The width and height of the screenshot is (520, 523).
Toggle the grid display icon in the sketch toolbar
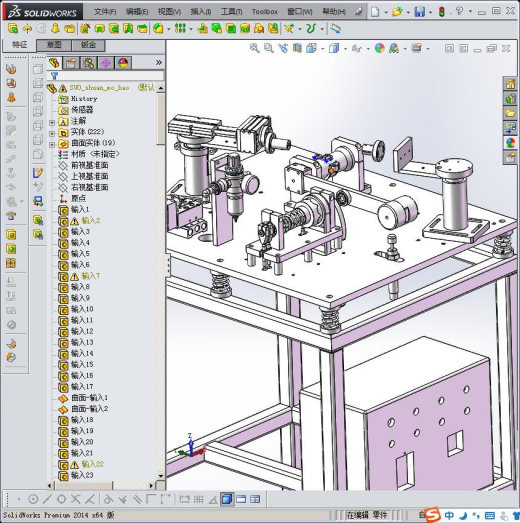point(199,499)
